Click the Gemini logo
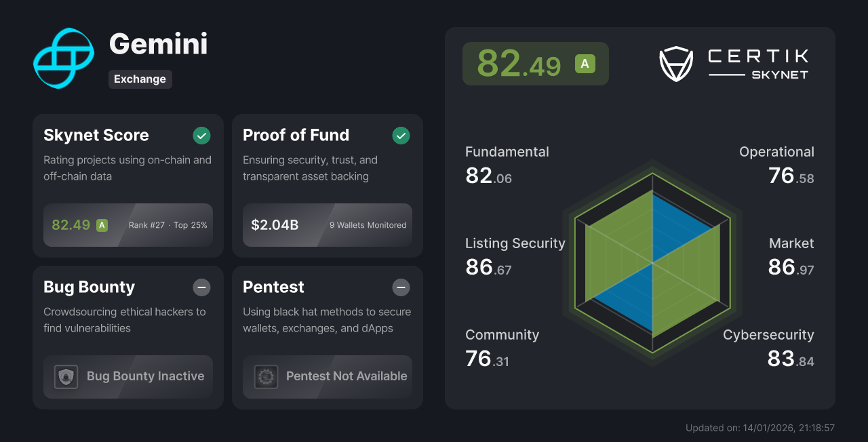This screenshot has height=442, width=868. [x=63, y=58]
